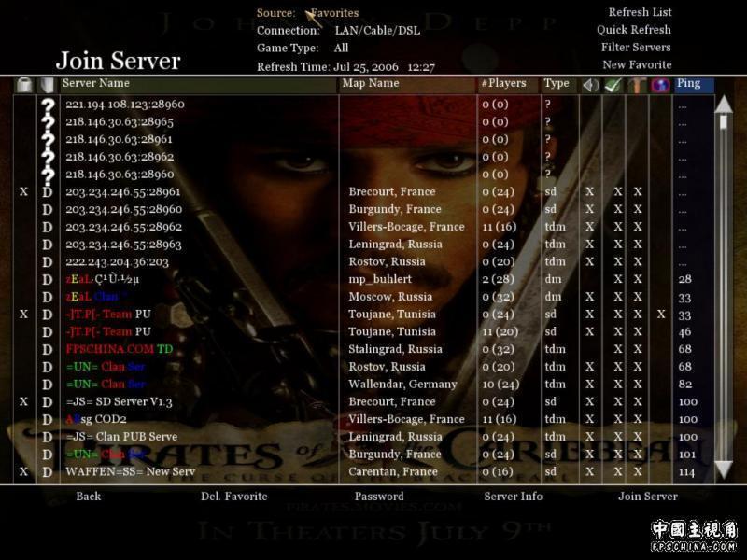Select server 218.146.30.63:28960
Image resolution: width=747 pixels, height=560 pixels.
click(120, 175)
